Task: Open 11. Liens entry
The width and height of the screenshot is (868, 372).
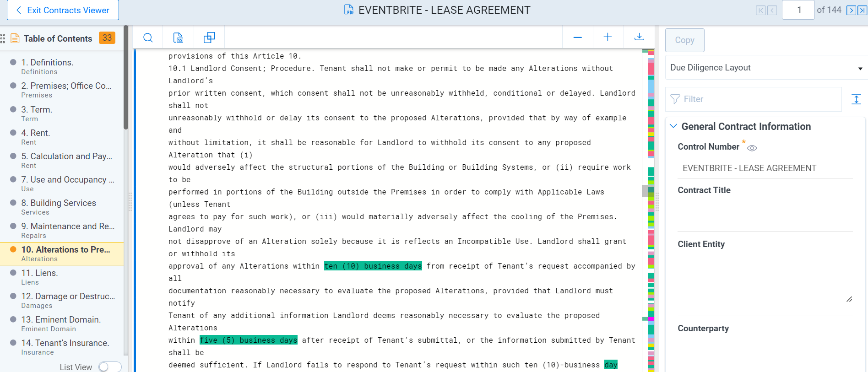Action: pyautogui.click(x=63, y=277)
